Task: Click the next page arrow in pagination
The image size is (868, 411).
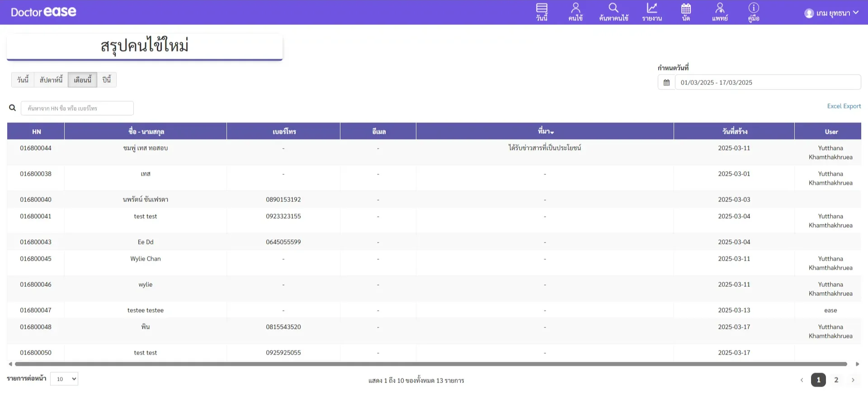Action: [853, 380]
